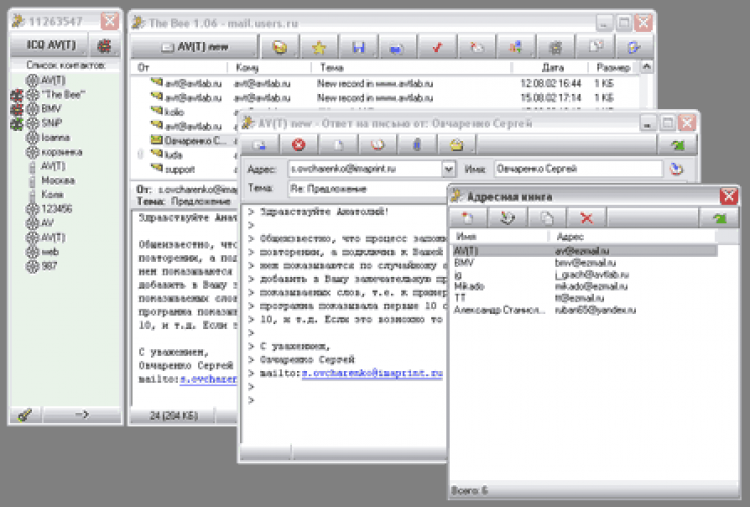Sort messages by Размер column header
The width and height of the screenshot is (750, 507).
[613, 67]
